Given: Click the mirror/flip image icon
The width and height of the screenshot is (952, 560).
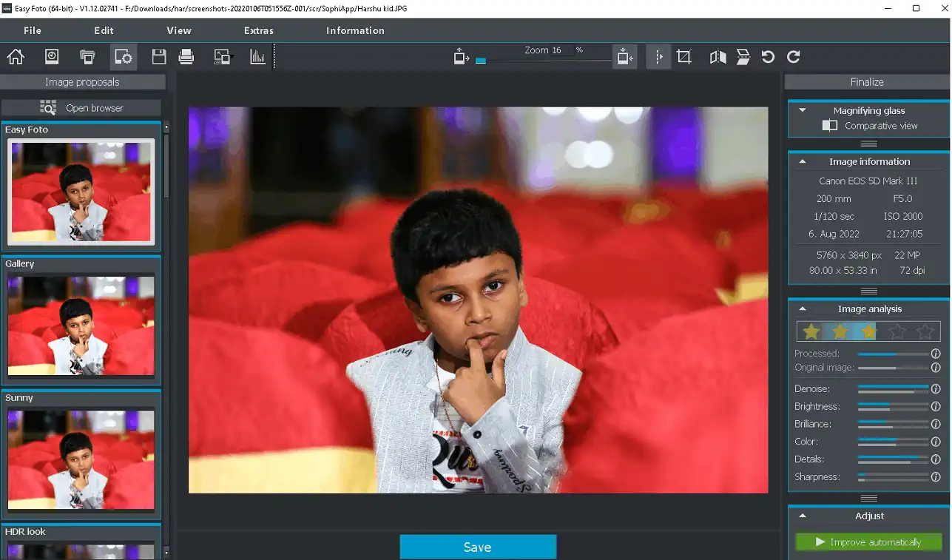Looking at the screenshot, I should tap(718, 57).
